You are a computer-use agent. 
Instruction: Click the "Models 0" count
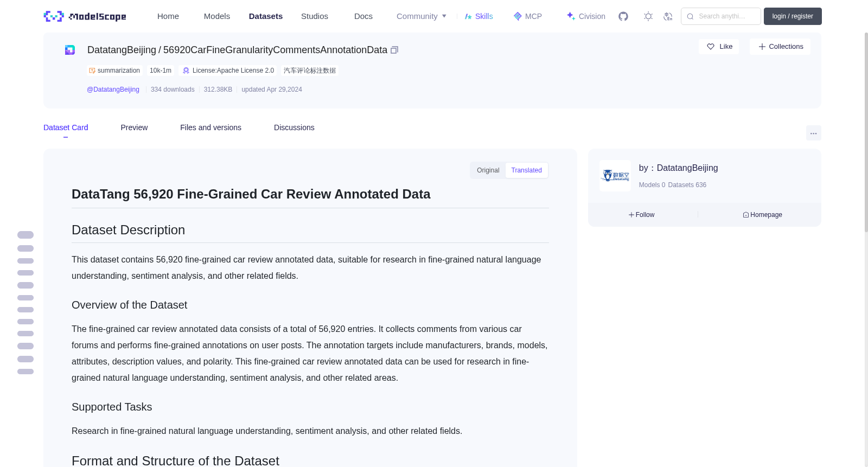point(652,185)
